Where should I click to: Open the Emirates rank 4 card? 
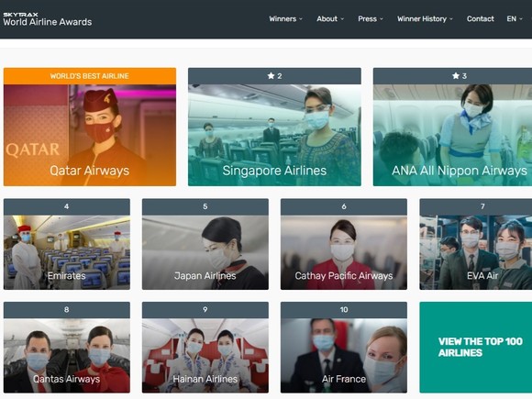click(x=66, y=244)
